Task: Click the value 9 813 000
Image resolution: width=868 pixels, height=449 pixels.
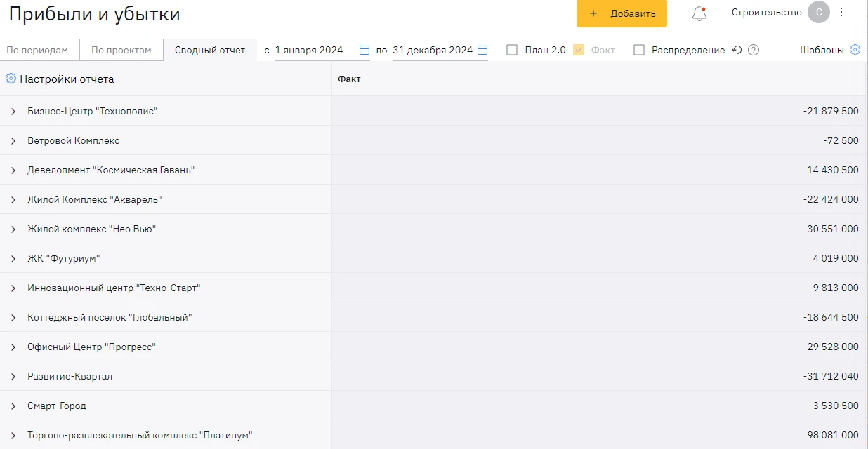Action: pos(836,288)
